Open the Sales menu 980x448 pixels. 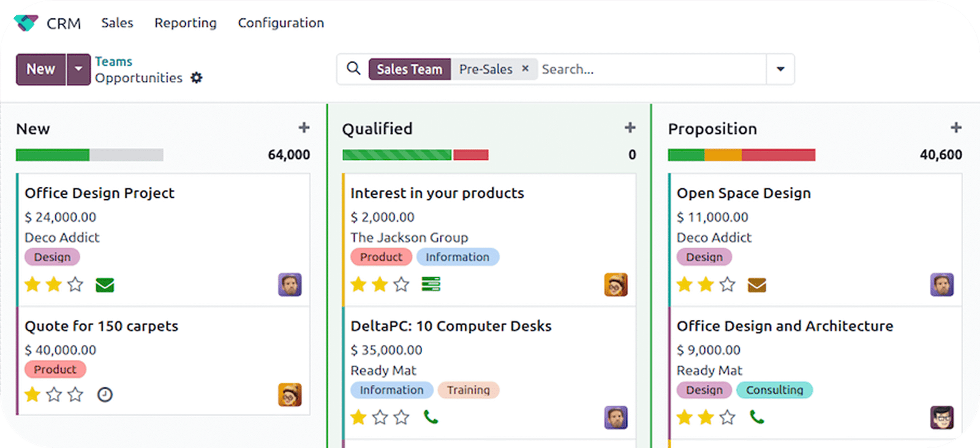[x=117, y=23]
